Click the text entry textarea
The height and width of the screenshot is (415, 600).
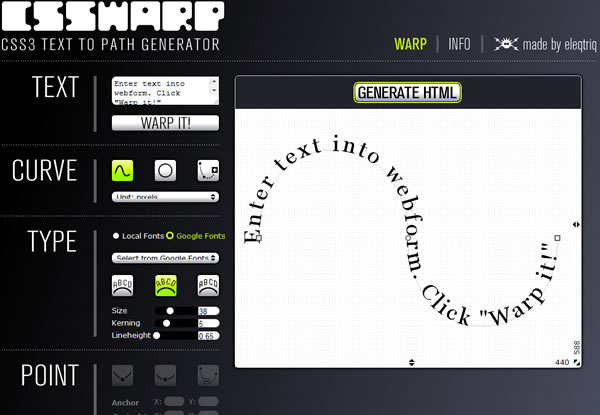[x=165, y=91]
